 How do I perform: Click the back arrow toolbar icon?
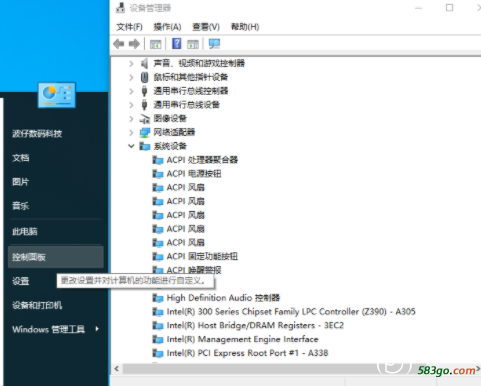pyautogui.click(x=119, y=44)
